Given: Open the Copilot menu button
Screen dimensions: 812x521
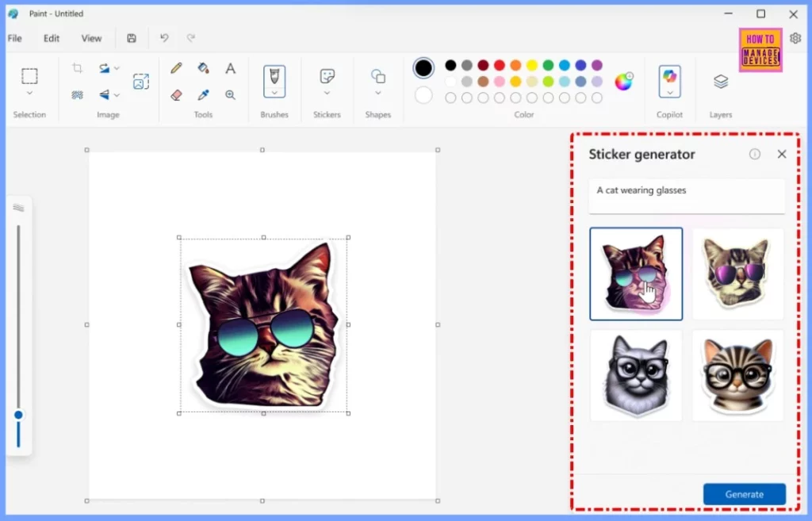Looking at the screenshot, I should (x=669, y=82).
